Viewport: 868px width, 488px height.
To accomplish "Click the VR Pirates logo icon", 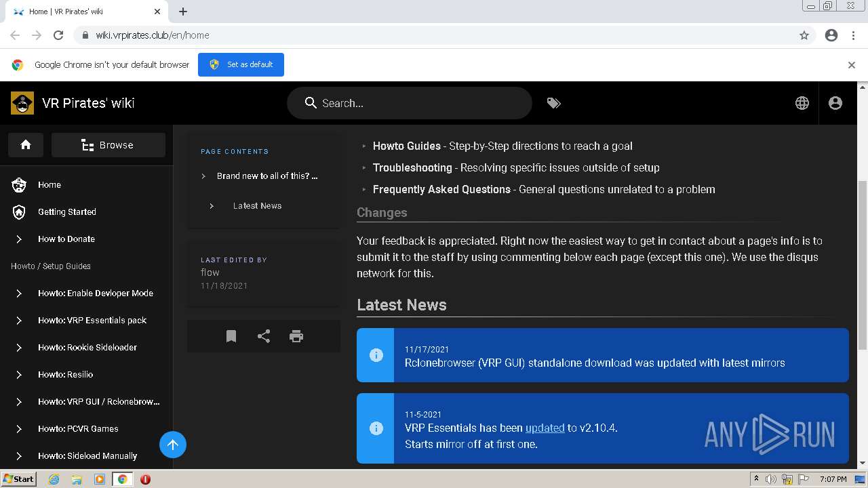I will pyautogui.click(x=22, y=103).
